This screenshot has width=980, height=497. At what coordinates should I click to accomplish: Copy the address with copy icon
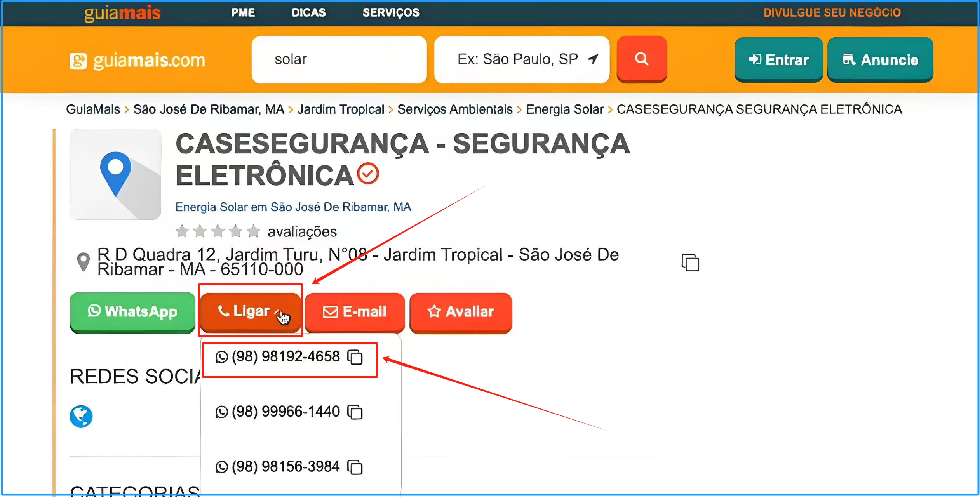coord(690,262)
